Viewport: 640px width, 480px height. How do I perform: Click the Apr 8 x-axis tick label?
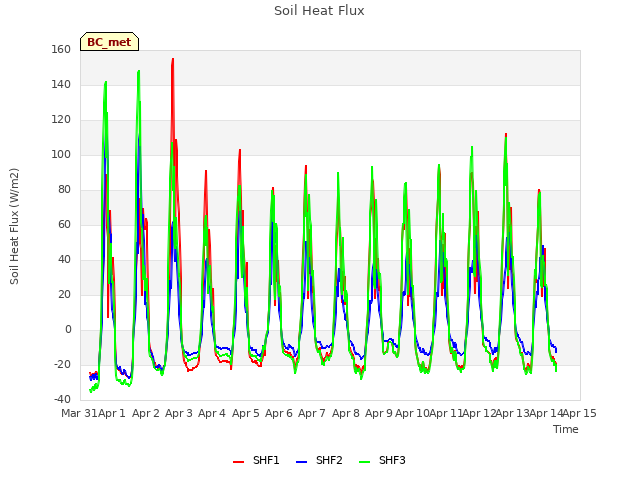point(346,413)
